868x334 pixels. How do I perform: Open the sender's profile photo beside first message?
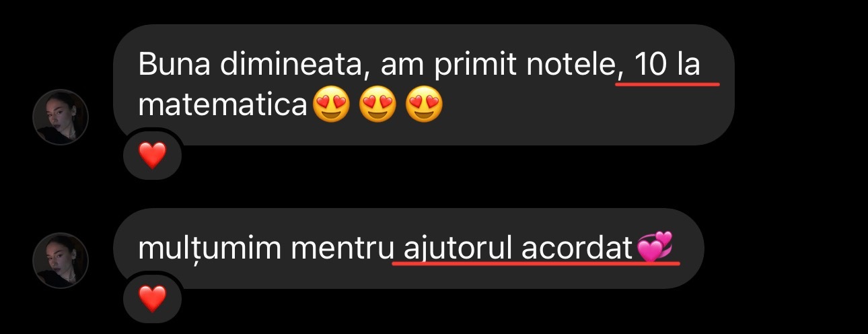click(61, 117)
